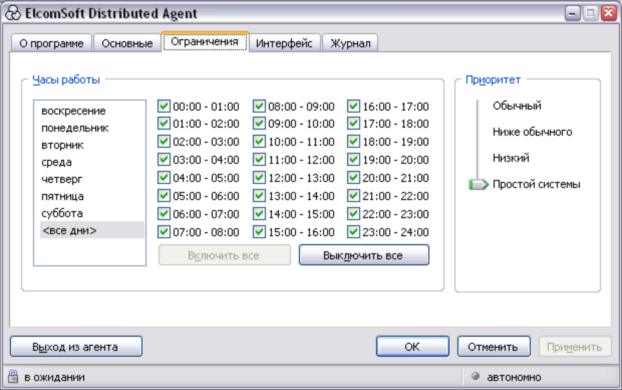Click the Выход из агента button
This screenshot has width=622, height=390.
click(x=76, y=347)
